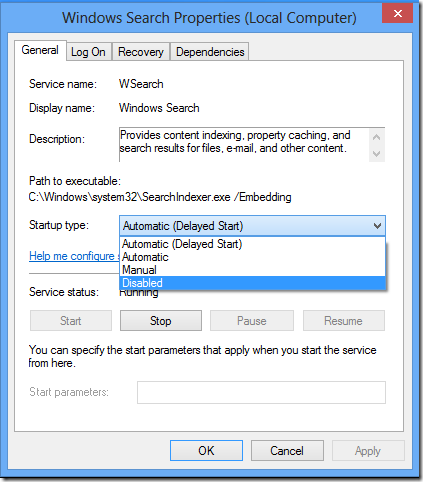Click the 'Startup type:' label
This screenshot has height=482, width=423.
tap(59, 225)
